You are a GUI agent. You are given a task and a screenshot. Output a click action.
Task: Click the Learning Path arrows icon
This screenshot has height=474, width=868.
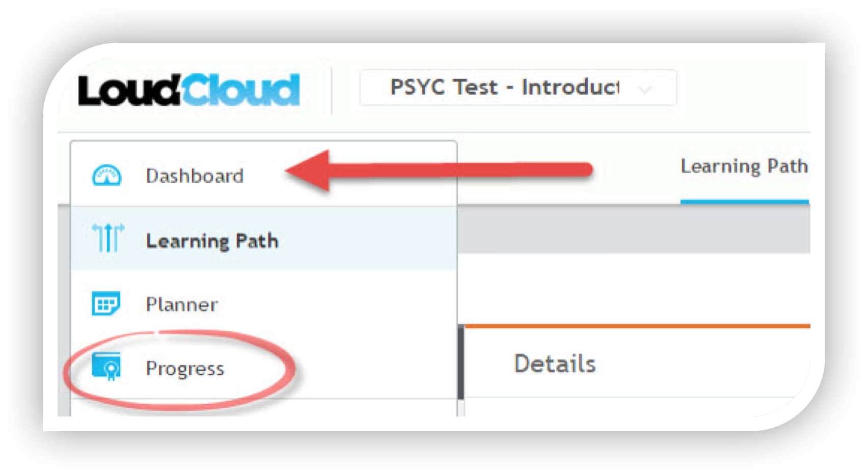click(x=107, y=238)
